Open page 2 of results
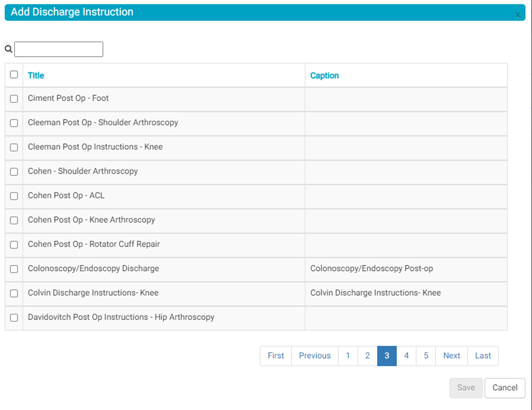 point(367,355)
